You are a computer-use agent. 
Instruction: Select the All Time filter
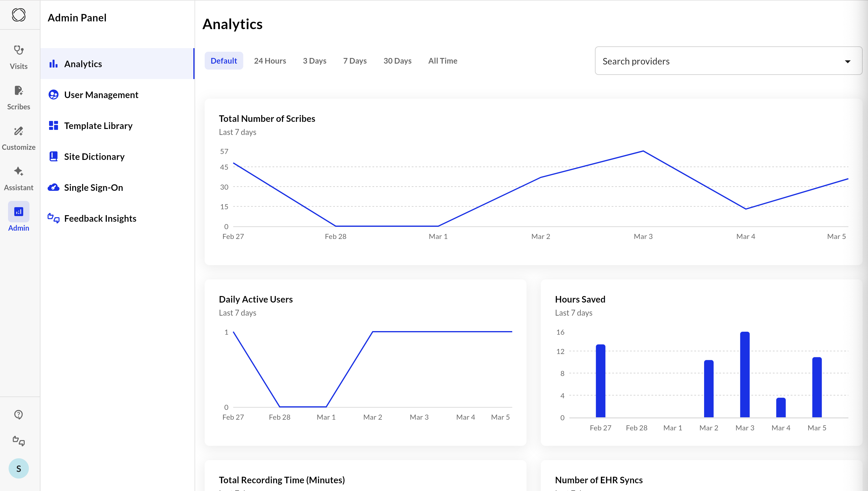[442, 61]
